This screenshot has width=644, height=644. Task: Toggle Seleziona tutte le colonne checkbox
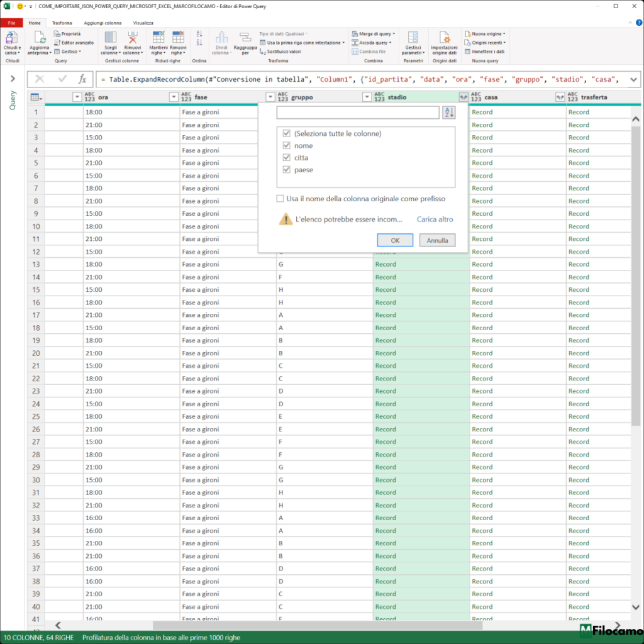(x=287, y=133)
